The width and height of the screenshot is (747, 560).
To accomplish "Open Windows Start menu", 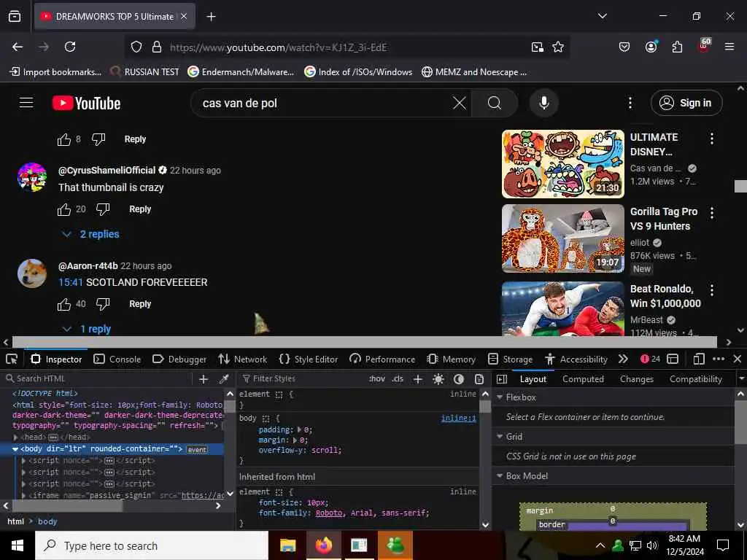I will (x=18, y=545).
